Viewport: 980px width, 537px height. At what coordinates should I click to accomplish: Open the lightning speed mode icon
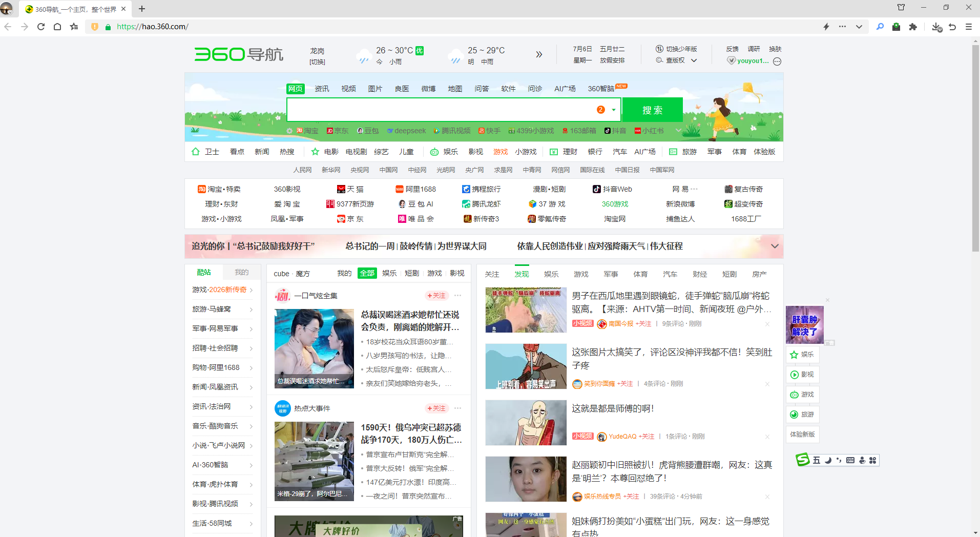point(826,27)
